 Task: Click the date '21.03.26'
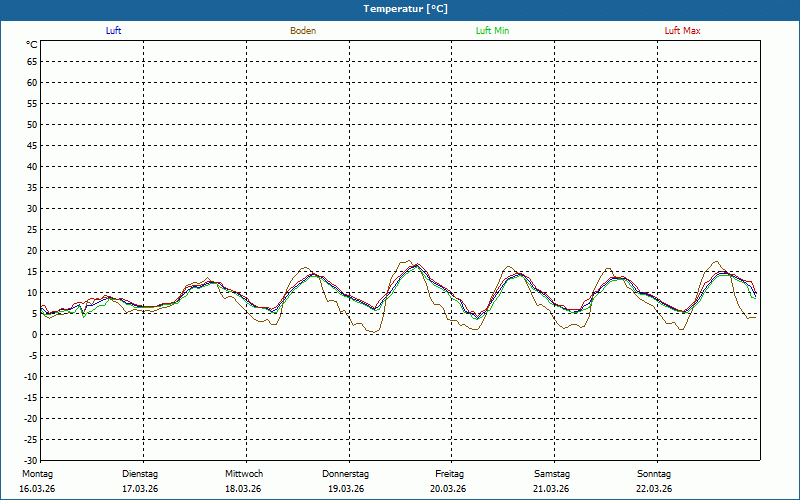pos(551,489)
